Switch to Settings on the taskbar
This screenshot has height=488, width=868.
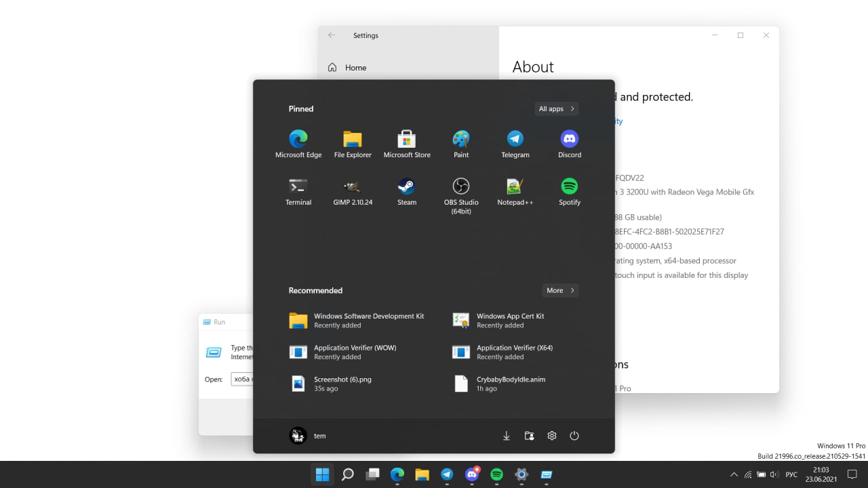(x=521, y=474)
